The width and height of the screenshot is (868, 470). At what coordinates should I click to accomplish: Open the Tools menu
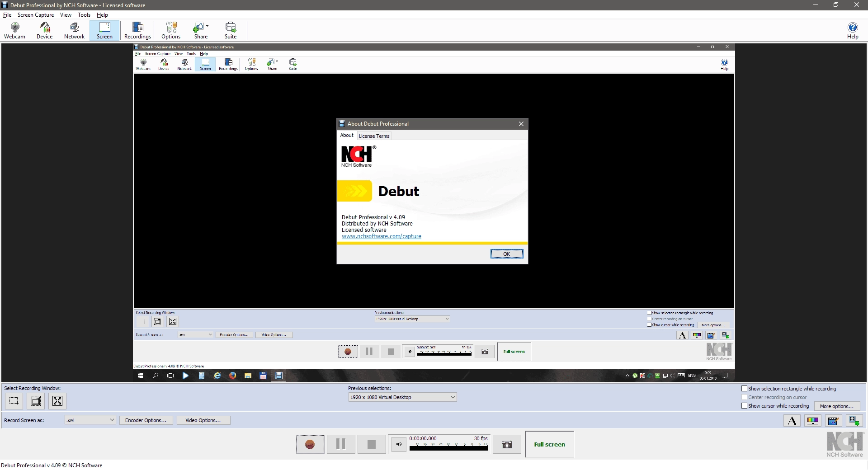[84, 15]
